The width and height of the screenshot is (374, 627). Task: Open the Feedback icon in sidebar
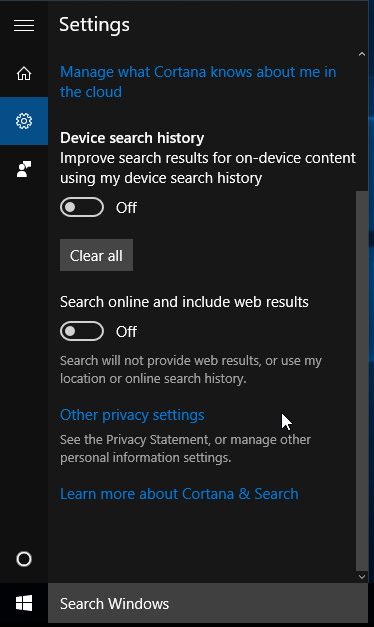click(x=24, y=169)
